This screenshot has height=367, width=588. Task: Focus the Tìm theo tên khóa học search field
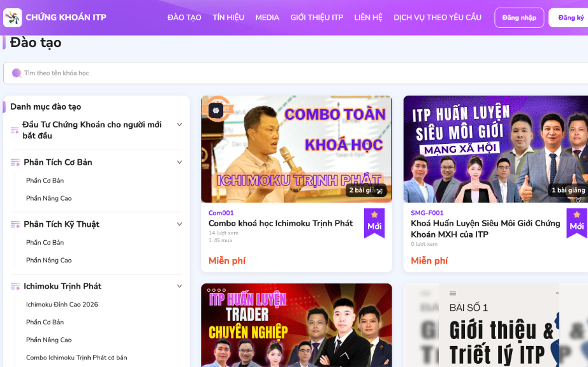297,73
